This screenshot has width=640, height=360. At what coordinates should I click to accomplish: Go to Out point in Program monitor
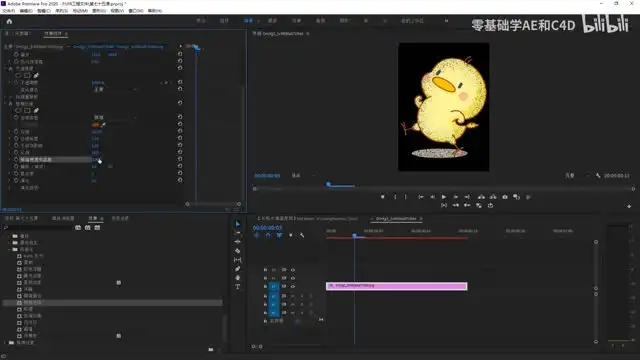tap(467, 197)
